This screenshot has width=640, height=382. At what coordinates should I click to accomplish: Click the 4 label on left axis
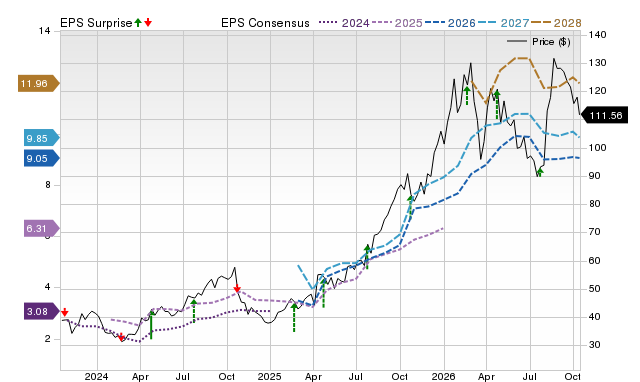click(x=48, y=287)
